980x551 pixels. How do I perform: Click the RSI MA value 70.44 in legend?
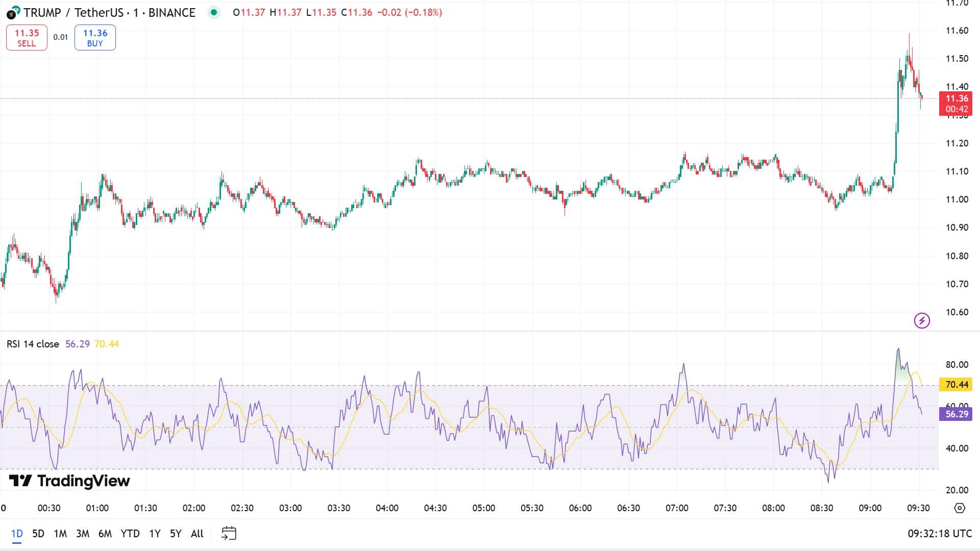pos(107,344)
